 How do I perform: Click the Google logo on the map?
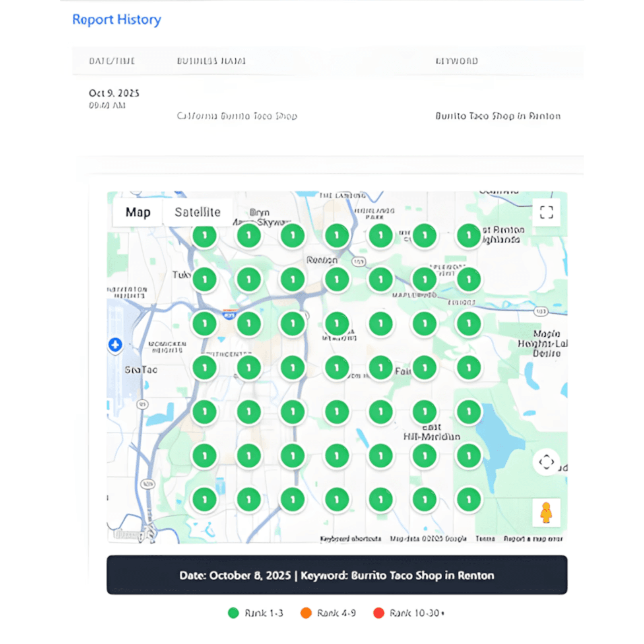(x=128, y=534)
